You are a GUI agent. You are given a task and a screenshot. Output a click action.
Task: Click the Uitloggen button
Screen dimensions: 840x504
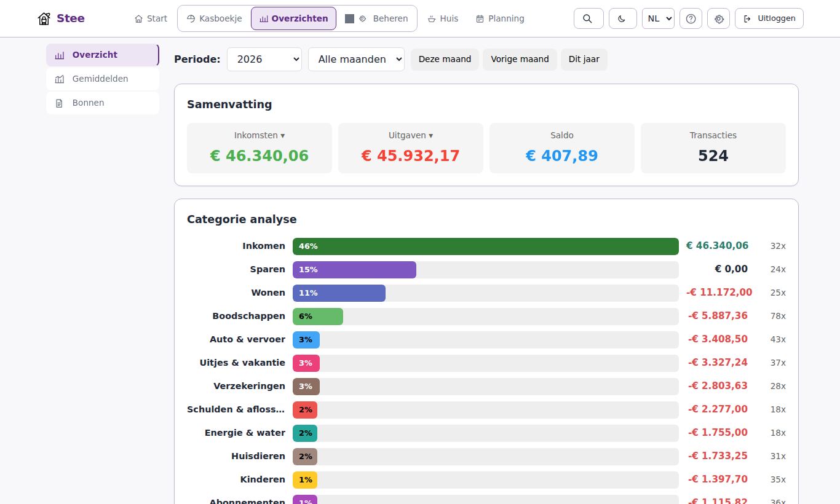(x=769, y=18)
